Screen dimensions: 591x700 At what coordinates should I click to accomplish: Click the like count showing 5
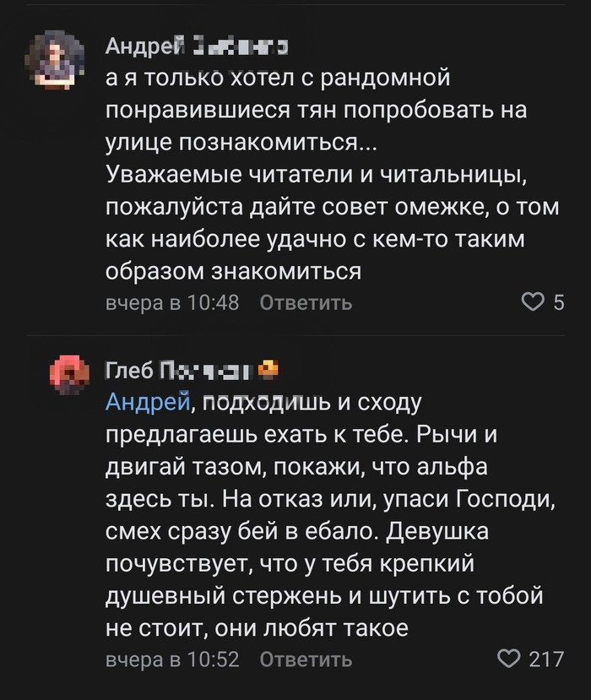click(x=558, y=302)
